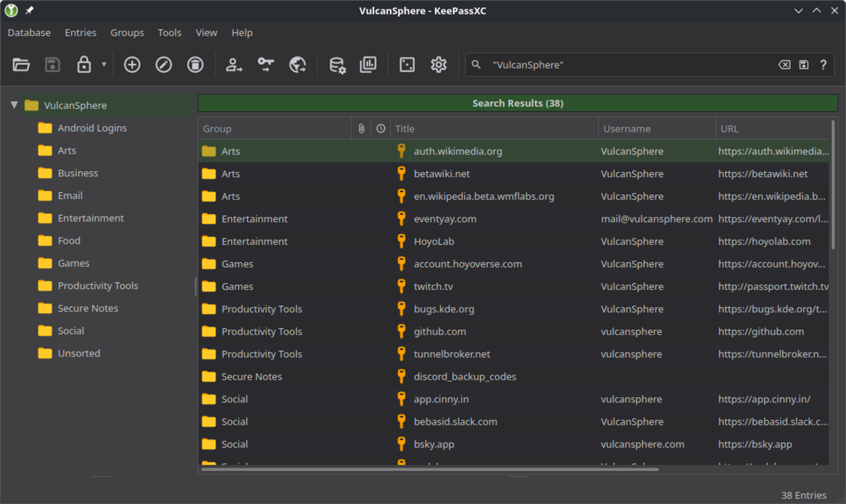The width and height of the screenshot is (846, 504).
Task: Sort by the Title column header
Action: tap(494, 129)
